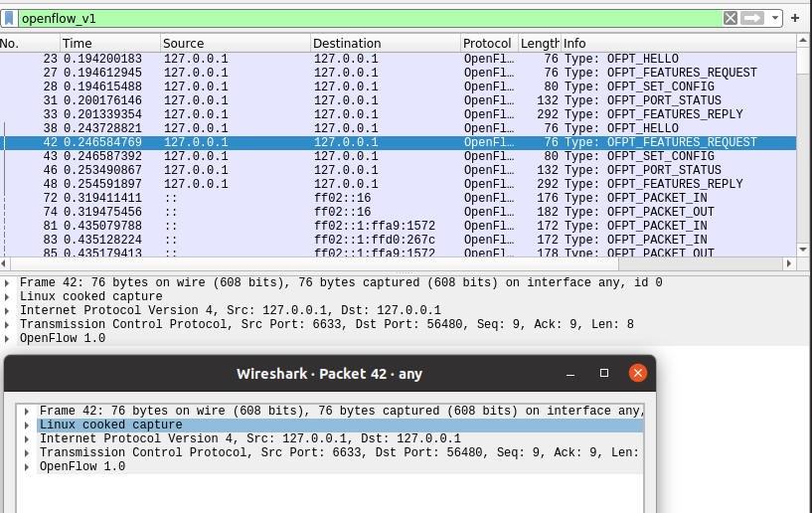Click the packet list horizontal scrollbar thumb
The height and width of the screenshot is (513, 812).
pyautogui.click(x=313, y=263)
